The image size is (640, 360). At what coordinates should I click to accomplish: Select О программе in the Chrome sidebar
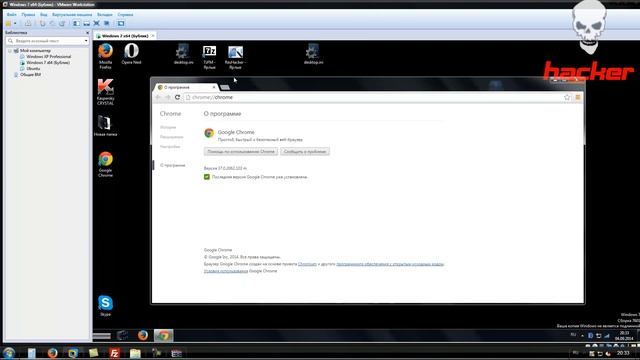point(173,165)
